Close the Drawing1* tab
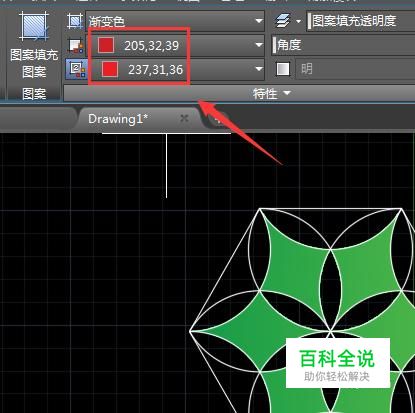This screenshot has height=413, width=415. tap(184, 118)
